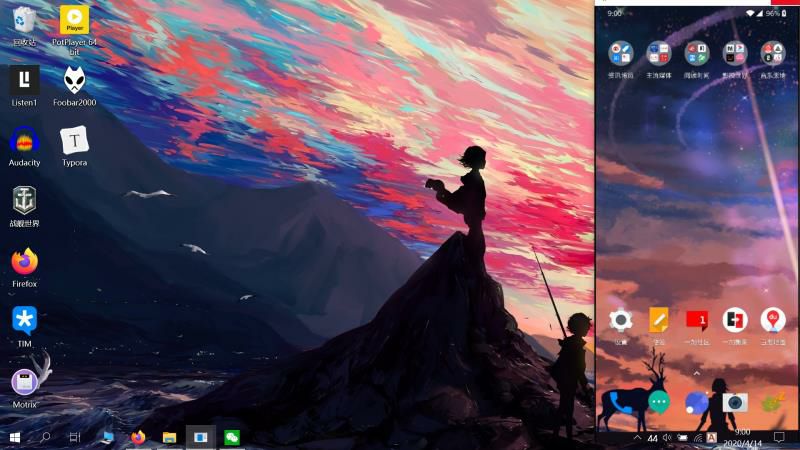800x450 pixels.
Task: Tap the camera app in phone dock
Action: click(735, 403)
